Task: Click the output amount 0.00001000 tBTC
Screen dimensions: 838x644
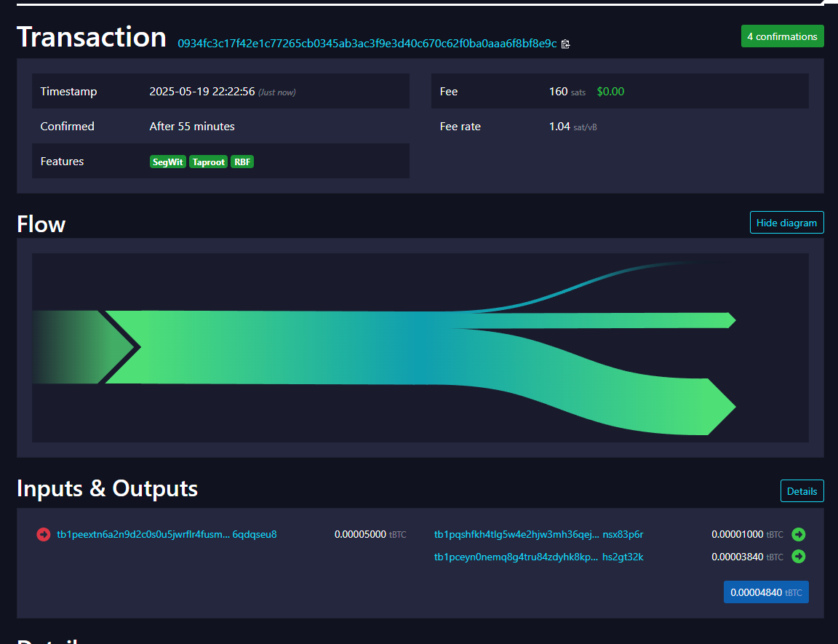Action: 747,534
